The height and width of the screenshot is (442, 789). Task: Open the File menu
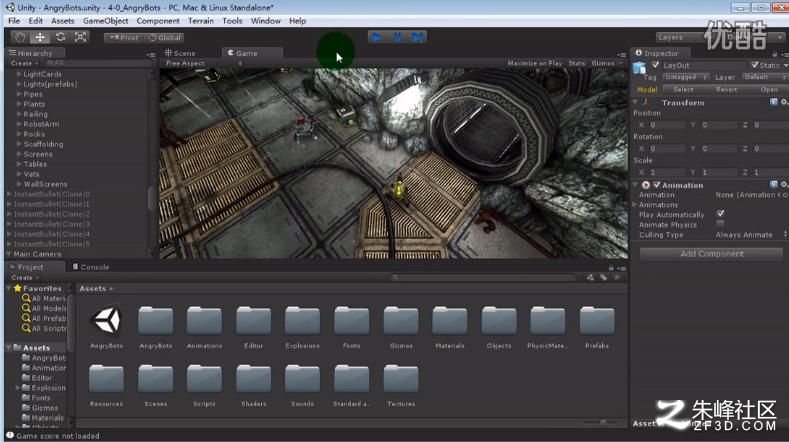click(x=14, y=21)
